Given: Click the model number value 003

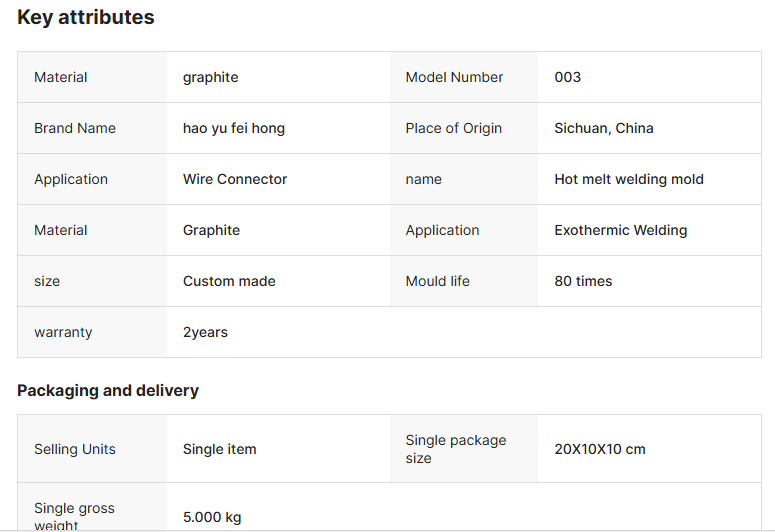Looking at the screenshot, I should [x=567, y=77].
